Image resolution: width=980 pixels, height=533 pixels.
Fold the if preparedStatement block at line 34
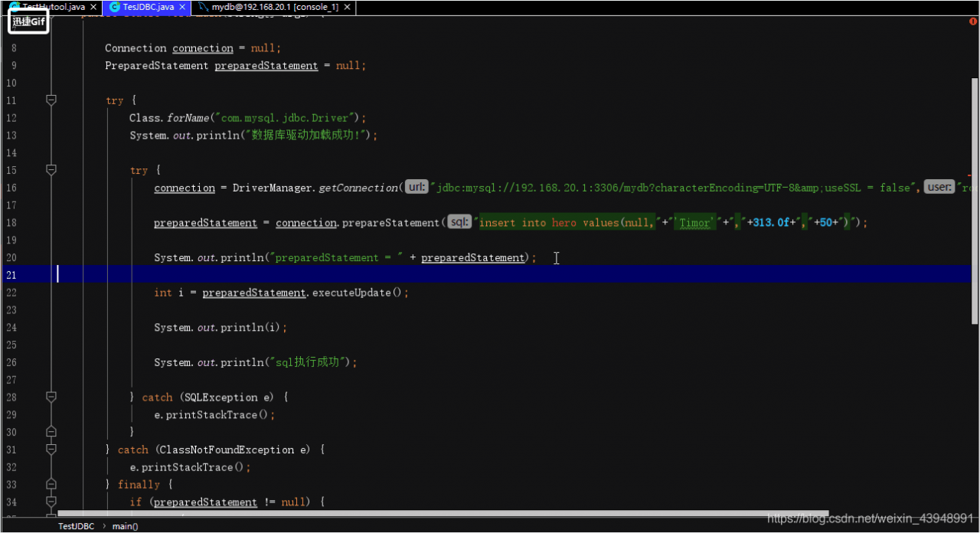pos(51,502)
